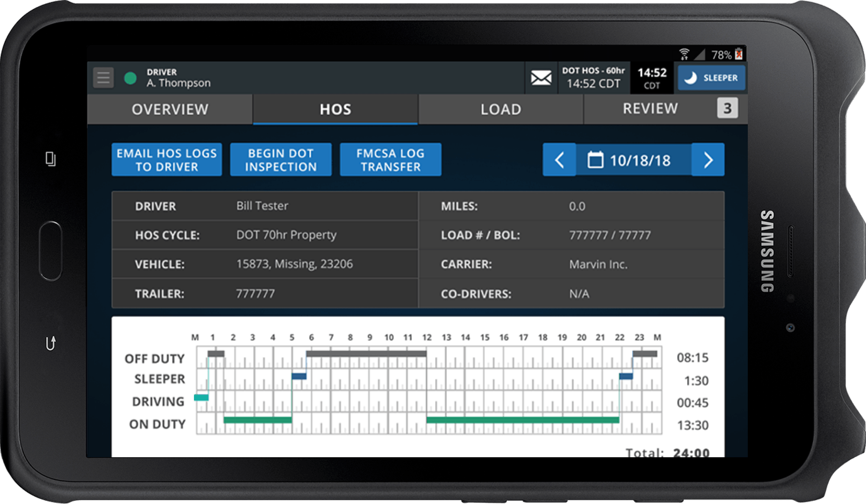Click FMCSA Log Transfer button
866x504 pixels.
point(391,160)
